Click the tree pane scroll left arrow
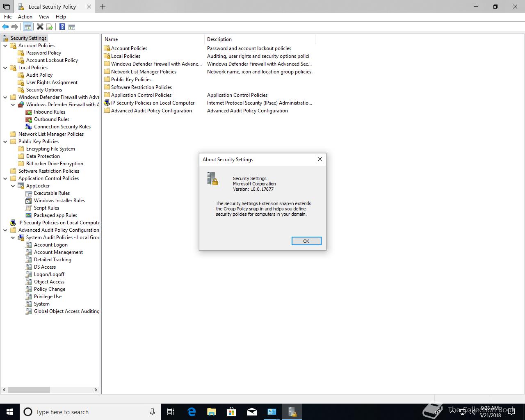The width and height of the screenshot is (525, 420). pyautogui.click(x=4, y=390)
